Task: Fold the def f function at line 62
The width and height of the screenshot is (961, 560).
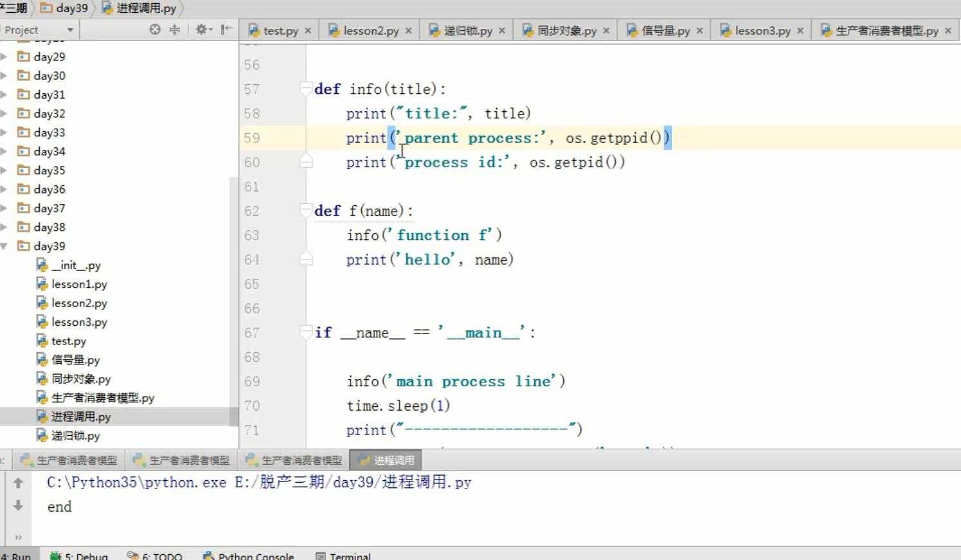Action: point(306,210)
